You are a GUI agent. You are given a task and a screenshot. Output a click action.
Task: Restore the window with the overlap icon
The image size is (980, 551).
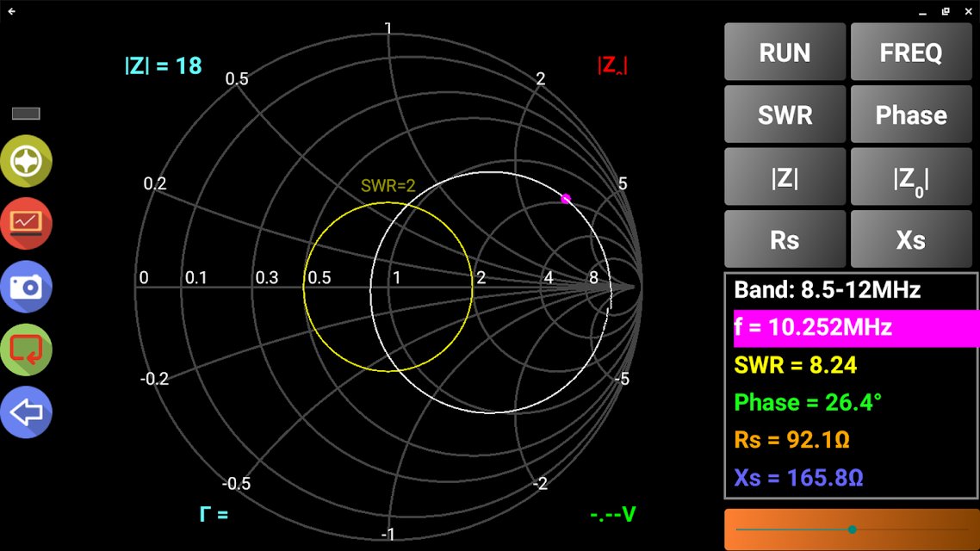click(x=946, y=11)
